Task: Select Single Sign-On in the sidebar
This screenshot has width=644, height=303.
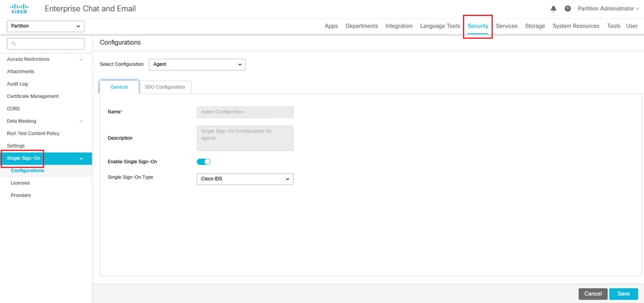Action: pos(23,159)
